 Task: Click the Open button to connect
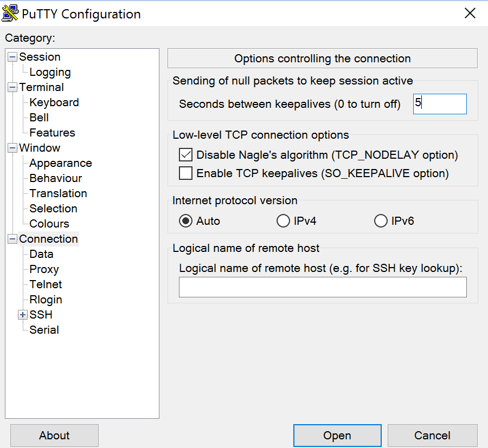pos(337,435)
